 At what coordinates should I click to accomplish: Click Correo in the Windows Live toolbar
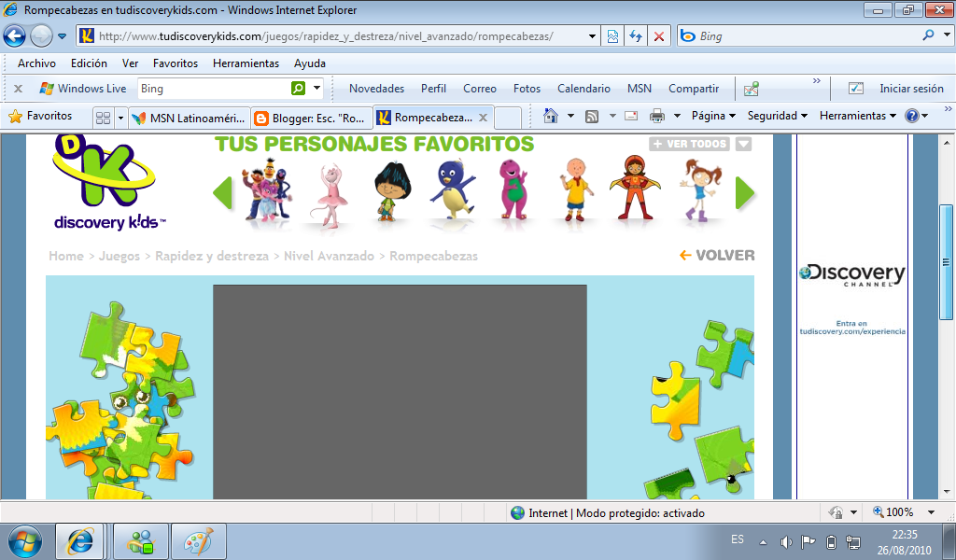480,89
